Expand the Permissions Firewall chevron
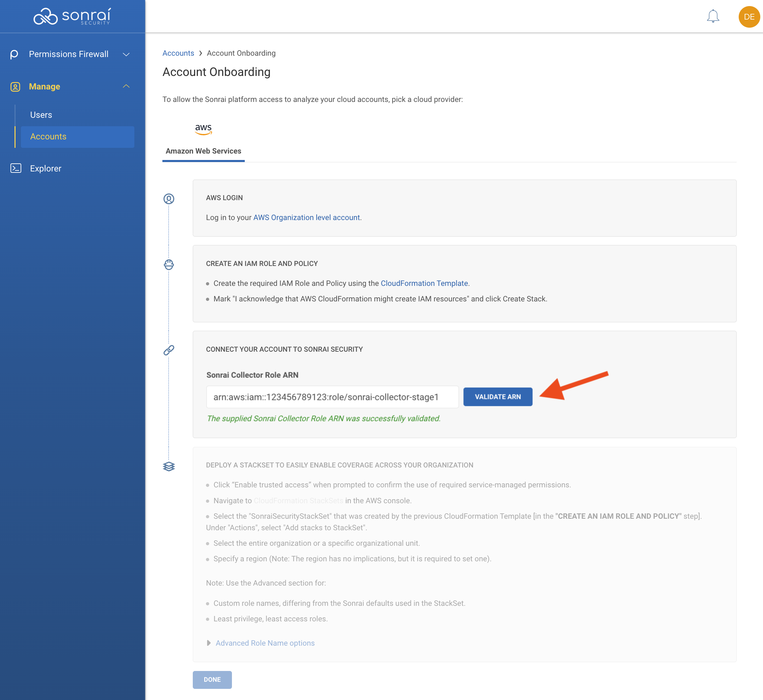 pos(126,55)
